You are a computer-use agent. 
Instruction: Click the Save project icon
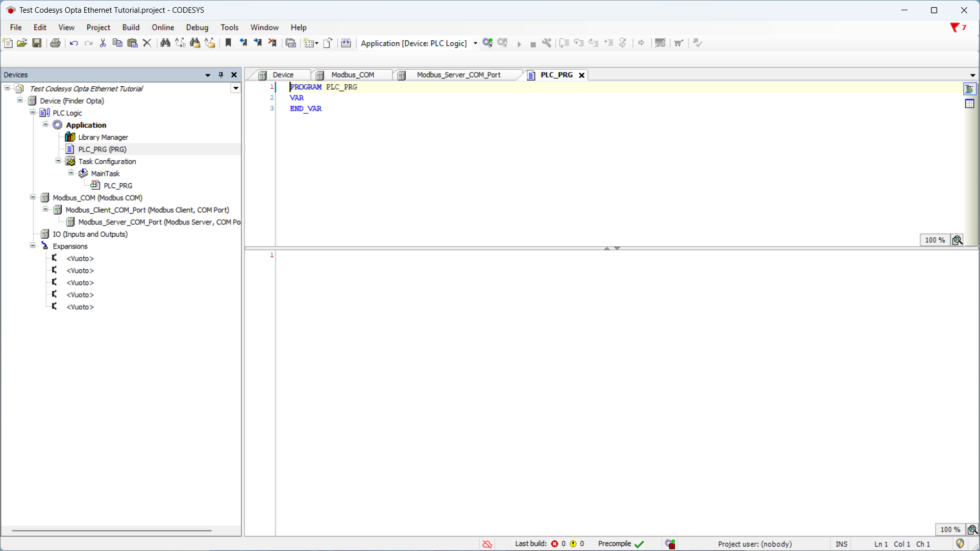(x=37, y=43)
